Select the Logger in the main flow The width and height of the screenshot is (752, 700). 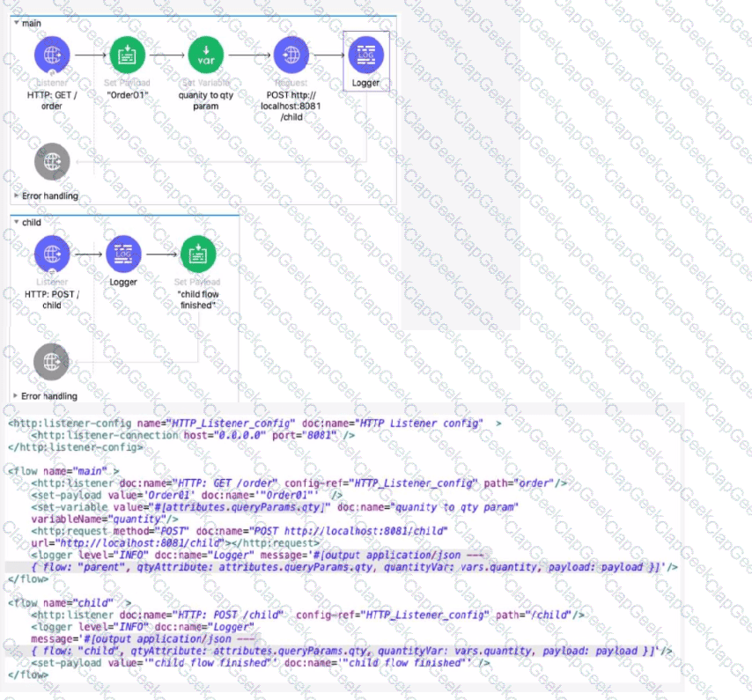365,55
